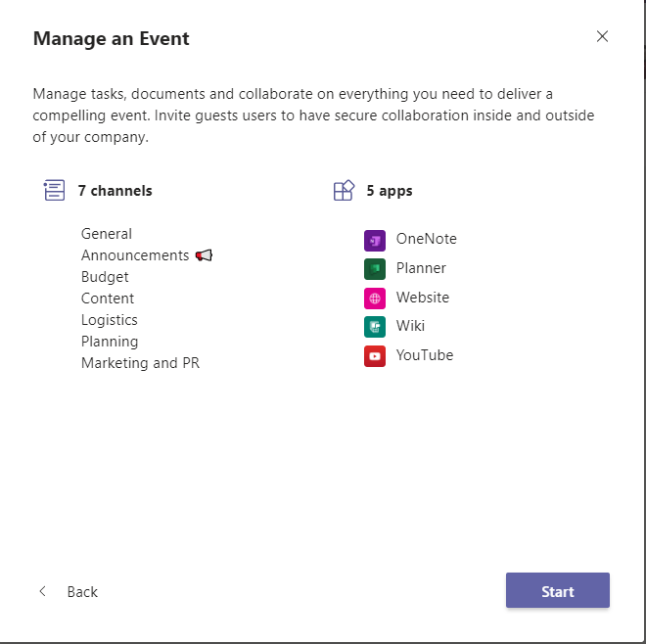Select the General channel entry
The height and width of the screenshot is (644, 646).
pyautogui.click(x=107, y=234)
